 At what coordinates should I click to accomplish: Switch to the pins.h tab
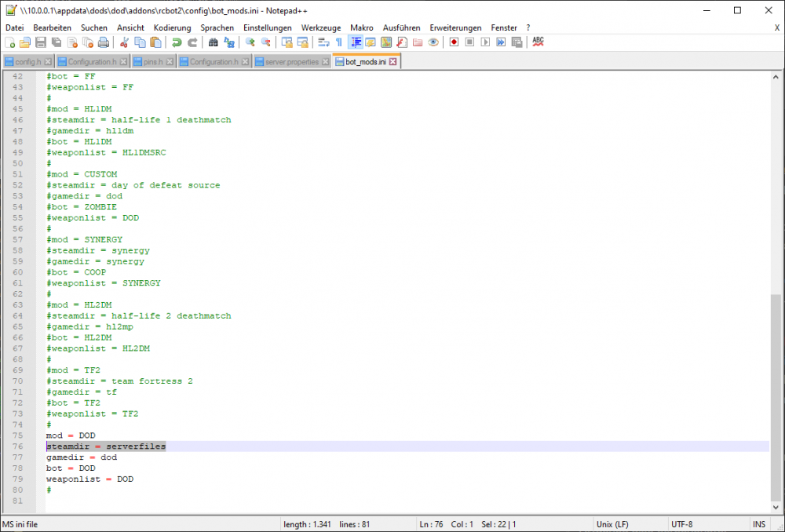pos(153,61)
